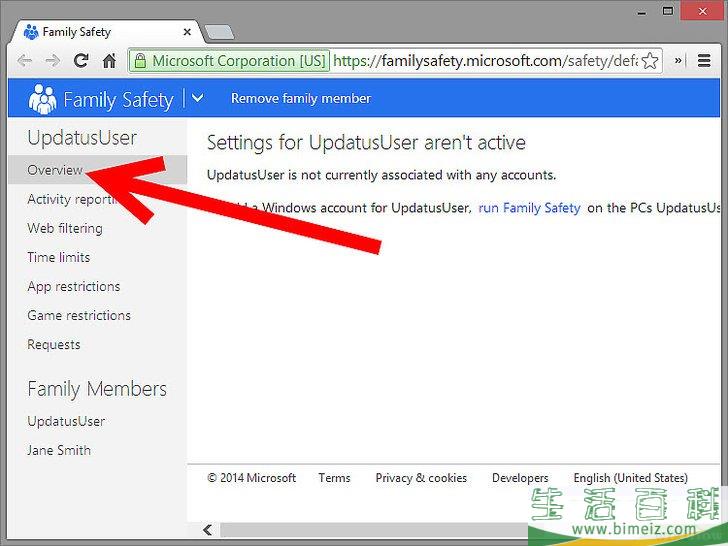This screenshot has width=728, height=546.
Task: Close the Family Safety browser tab
Action: click(x=187, y=32)
